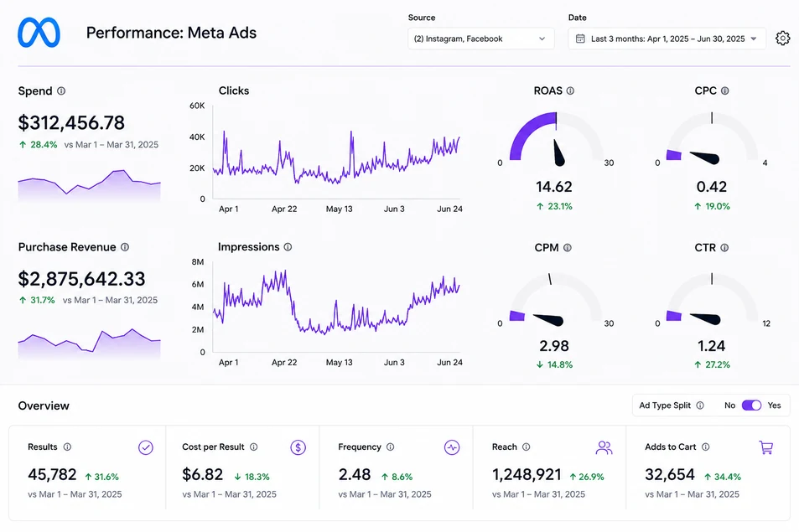Open the Date range dropdown
This screenshot has height=532, width=799.
click(x=667, y=39)
